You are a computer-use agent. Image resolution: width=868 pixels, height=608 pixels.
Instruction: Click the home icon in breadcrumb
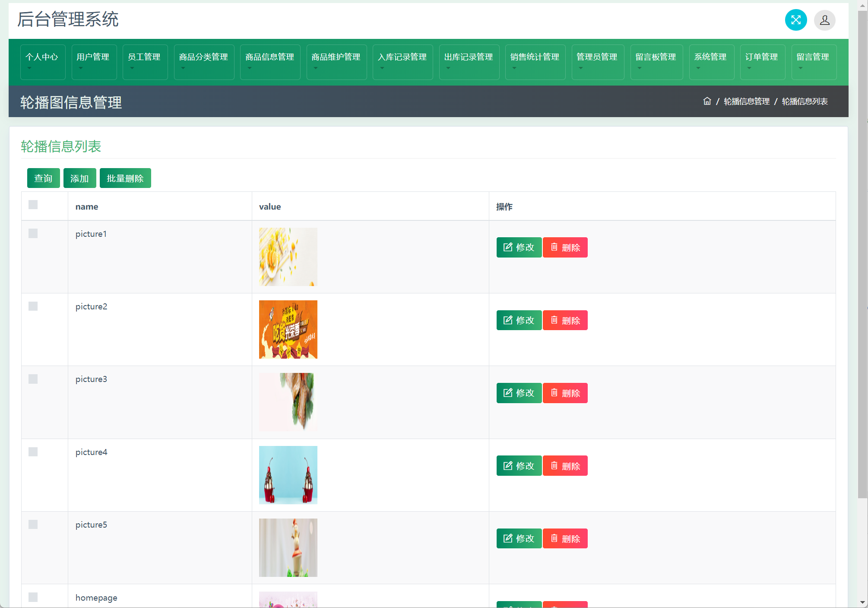click(707, 101)
